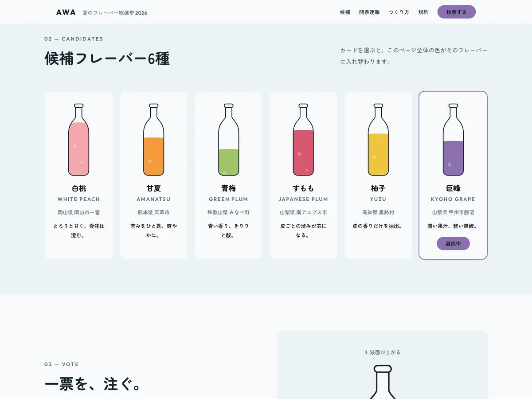The width and height of the screenshot is (532, 399).
Task: Go to つくり方 in the header
Action: coord(399,12)
